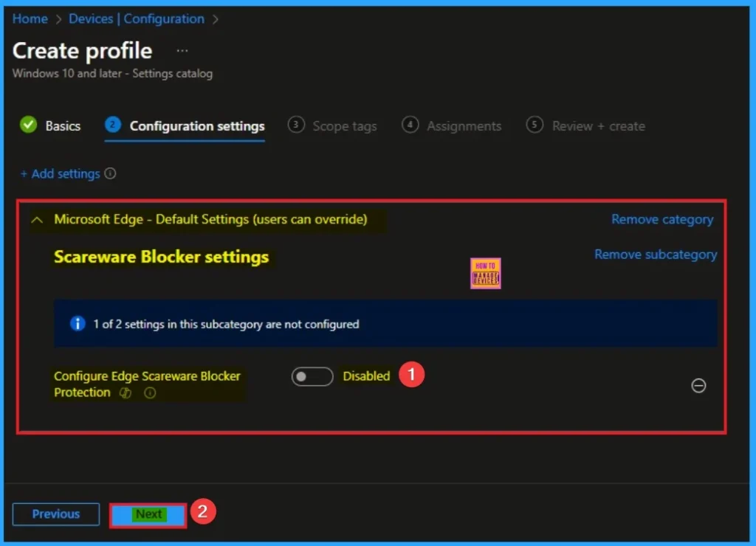Click the Microsoft Edge - Default Settings title
Image resolution: width=756 pixels, height=546 pixels.
[210, 219]
